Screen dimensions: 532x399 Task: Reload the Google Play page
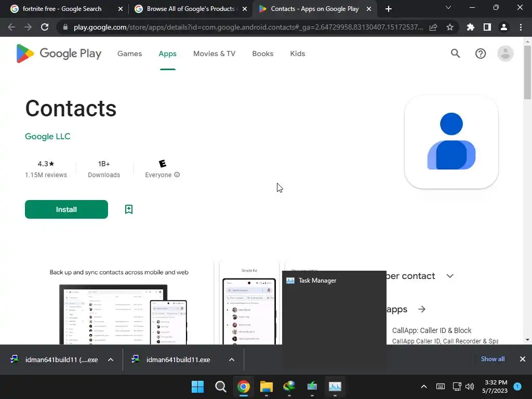coord(45,27)
